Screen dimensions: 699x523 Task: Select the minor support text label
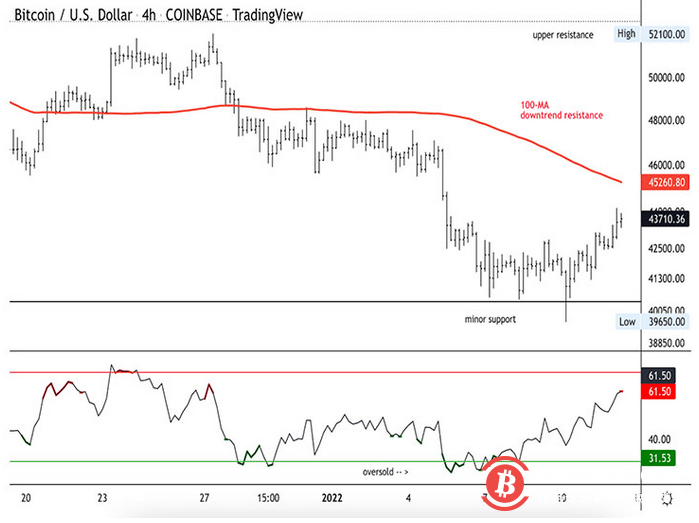(490, 319)
